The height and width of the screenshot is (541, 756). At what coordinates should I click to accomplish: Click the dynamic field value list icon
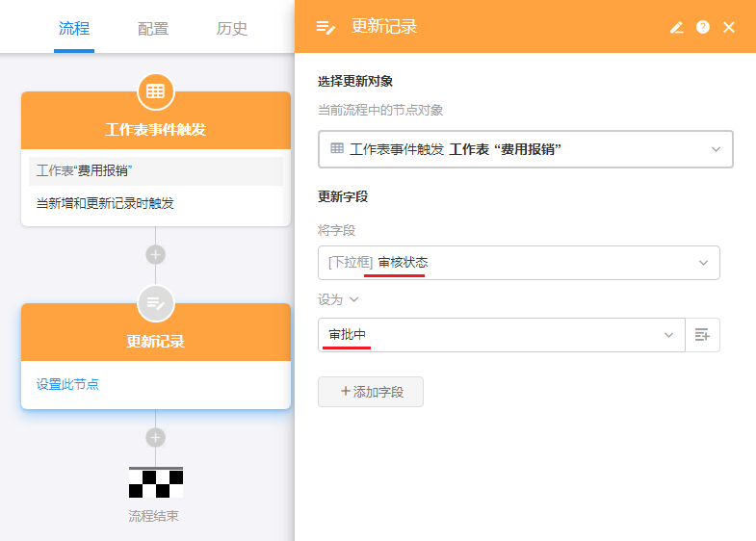(x=702, y=335)
